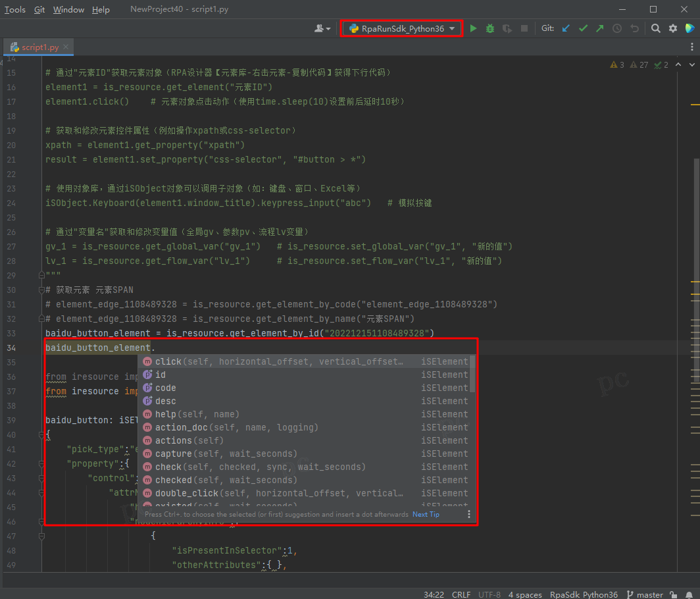
Task: Open the master Git branch selector
Action: pos(645,594)
